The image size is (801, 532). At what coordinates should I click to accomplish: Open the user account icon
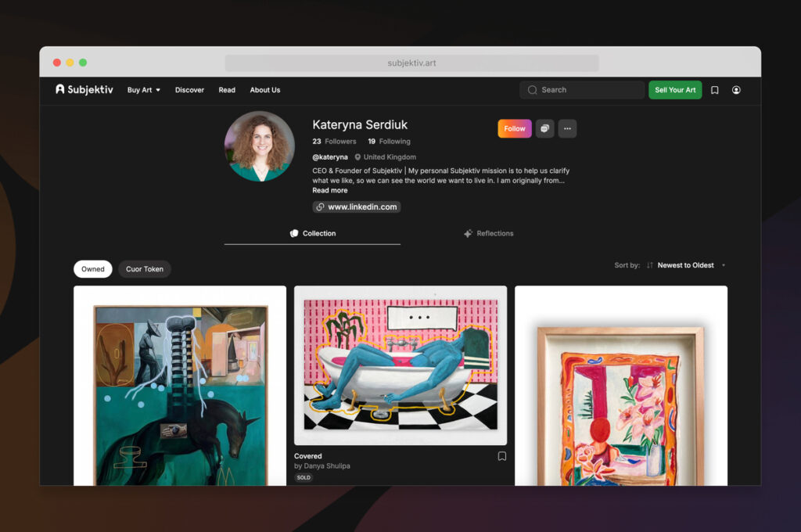736,90
